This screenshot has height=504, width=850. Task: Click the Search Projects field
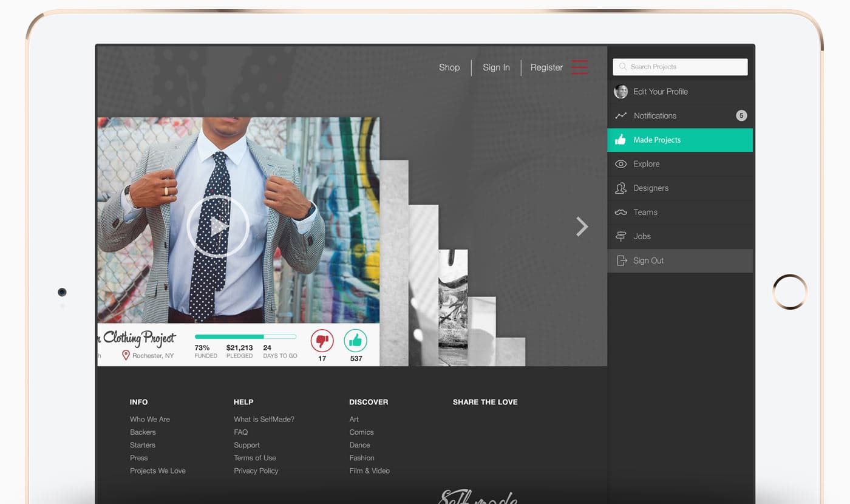(680, 67)
